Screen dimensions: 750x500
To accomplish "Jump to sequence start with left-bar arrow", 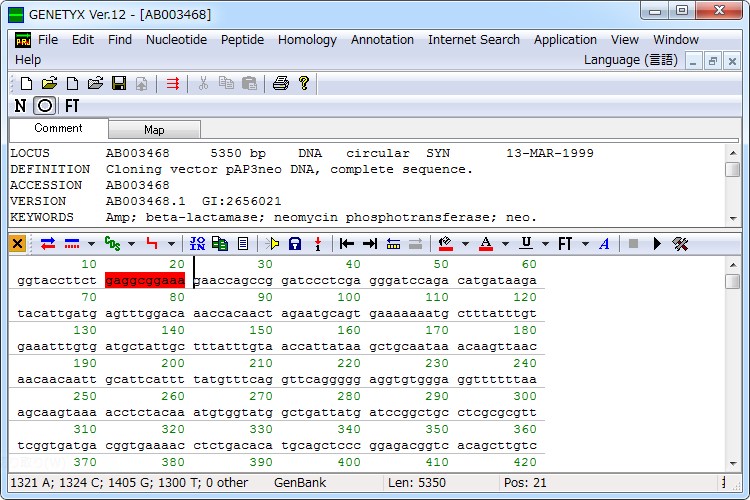I will 347,244.
